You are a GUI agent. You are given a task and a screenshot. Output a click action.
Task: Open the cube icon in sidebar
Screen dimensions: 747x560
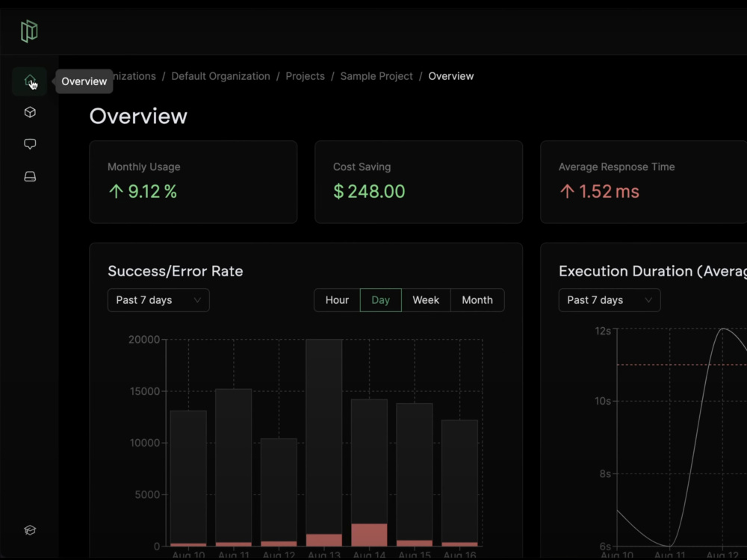(30, 113)
